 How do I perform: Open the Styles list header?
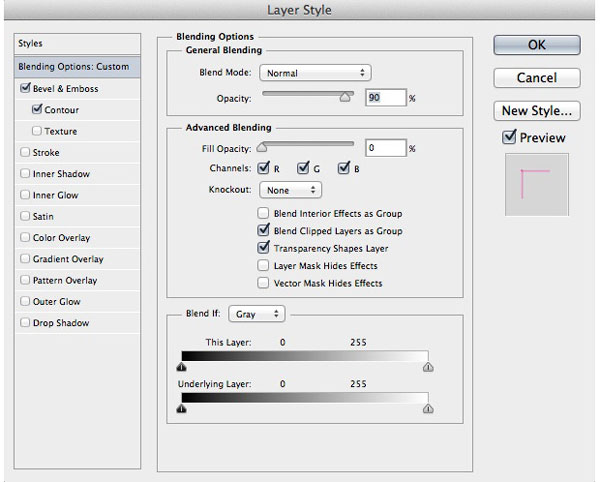coord(77,43)
